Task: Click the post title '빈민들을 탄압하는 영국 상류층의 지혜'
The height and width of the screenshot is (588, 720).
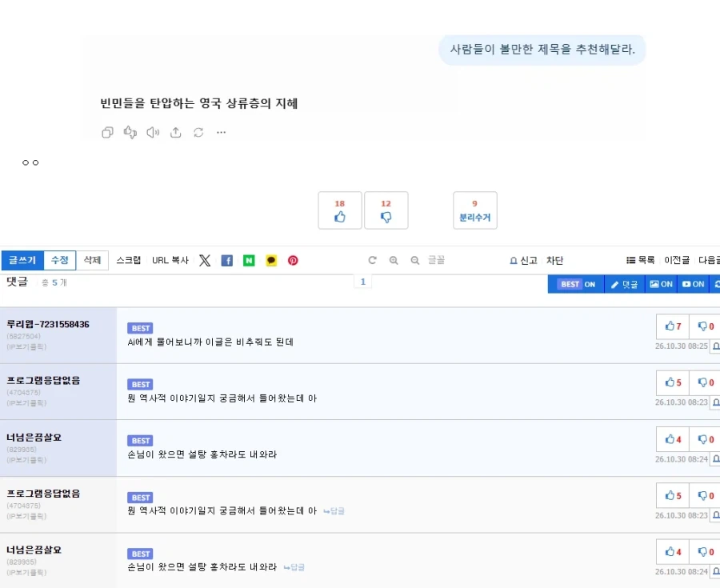Action: 199,103
